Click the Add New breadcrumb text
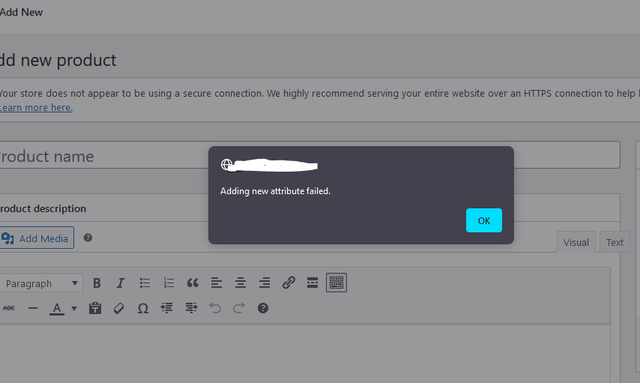The width and height of the screenshot is (640, 383). [x=21, y=12]
